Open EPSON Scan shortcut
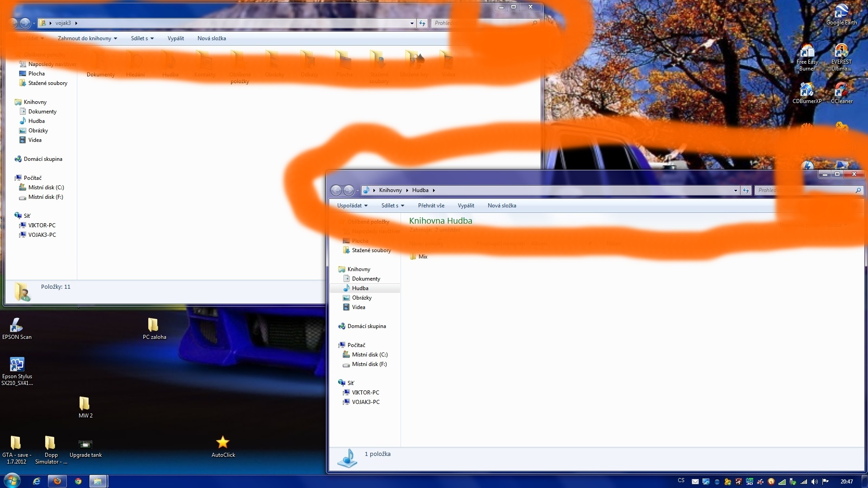The height and width of the screenshot is (488, 868). tap(17, 327)
